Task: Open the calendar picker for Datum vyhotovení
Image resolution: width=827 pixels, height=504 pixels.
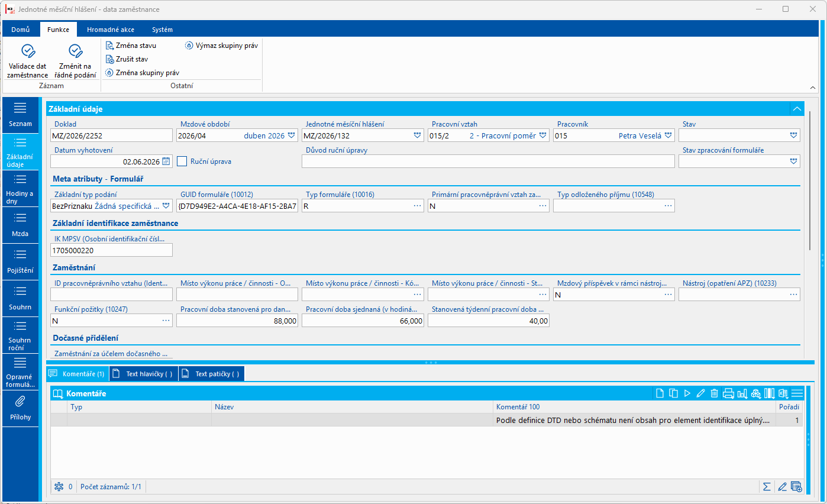Action: (166, 161)
